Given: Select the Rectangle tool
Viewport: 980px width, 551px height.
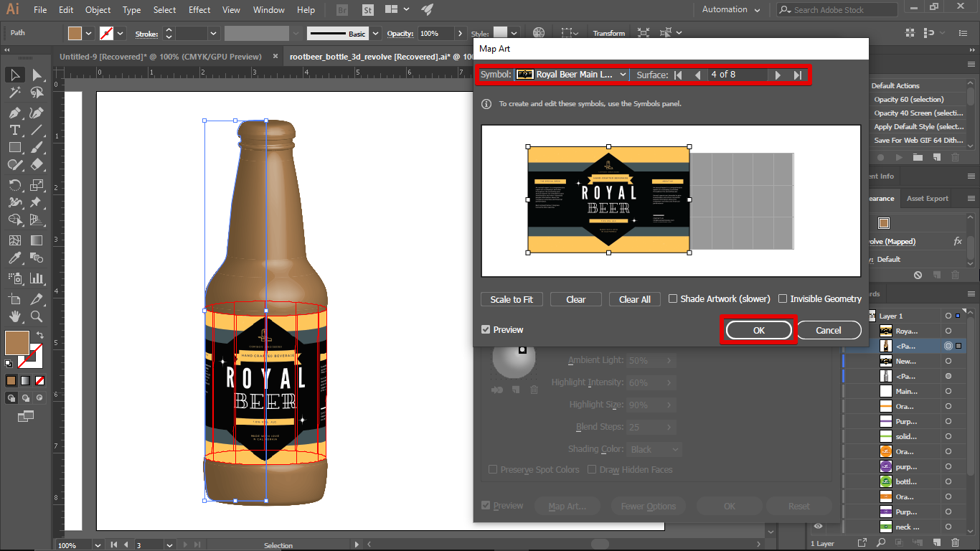Looking at the screenshot, I should coord(14,146).
